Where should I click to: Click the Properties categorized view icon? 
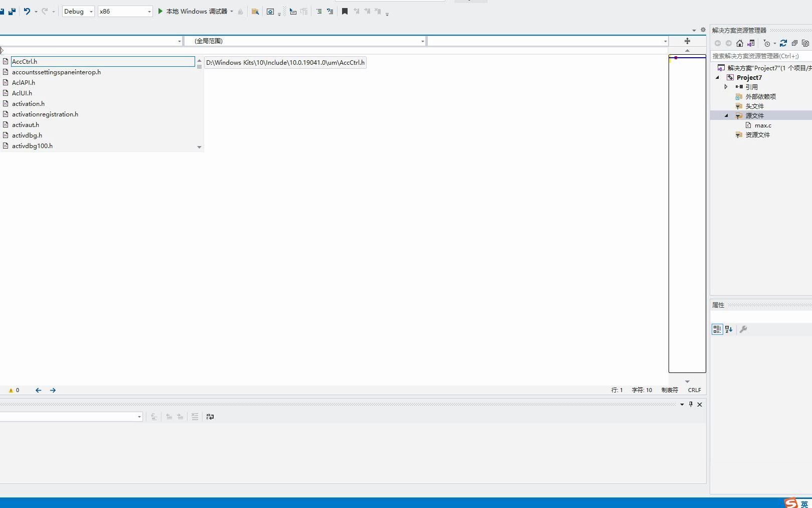coord(717,329)
